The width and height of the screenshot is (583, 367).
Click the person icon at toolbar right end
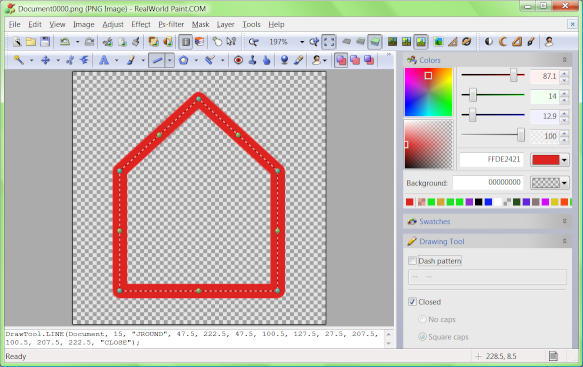(x=549, y=42)
